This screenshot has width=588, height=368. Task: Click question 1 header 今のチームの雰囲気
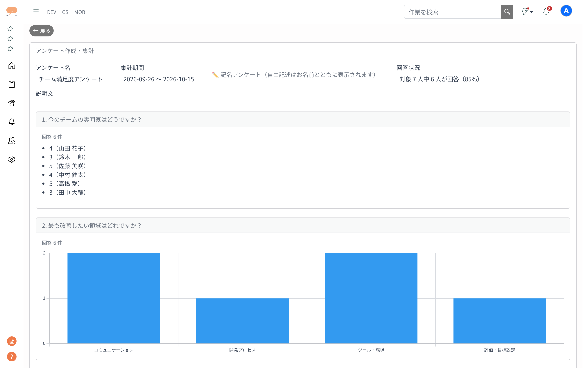point(303,119)
